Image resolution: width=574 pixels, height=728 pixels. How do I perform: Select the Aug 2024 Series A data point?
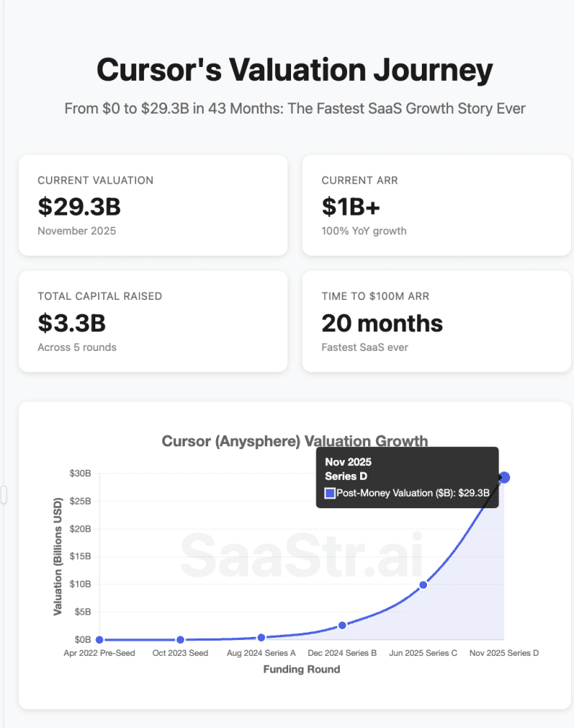pos(261,637)
